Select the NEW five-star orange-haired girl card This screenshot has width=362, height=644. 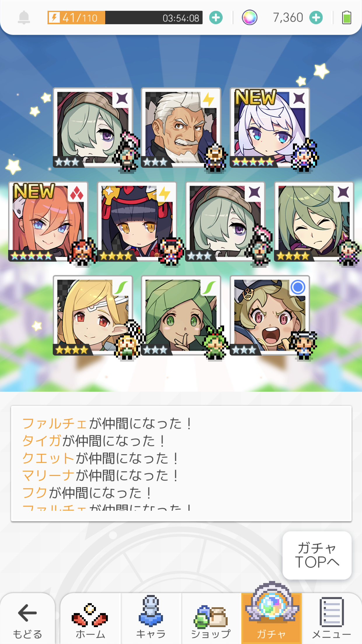click(x=48, y=221)
